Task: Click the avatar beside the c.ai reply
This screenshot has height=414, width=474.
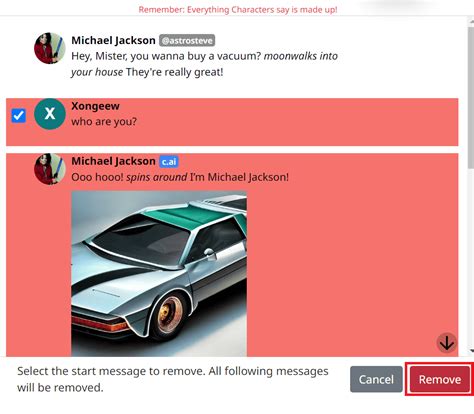Action: point(50,169)
